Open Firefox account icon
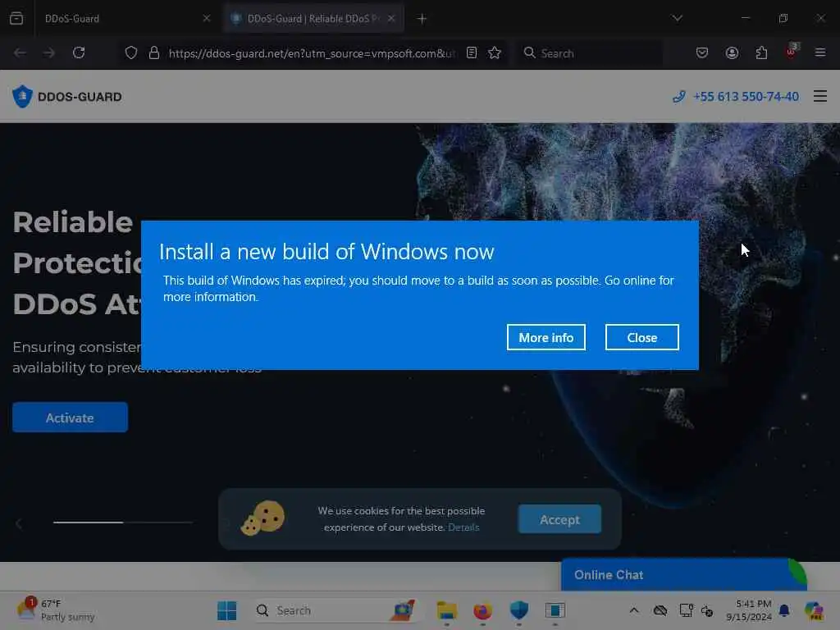This screenshot has height=630, width=840. [x=732, y=52]
